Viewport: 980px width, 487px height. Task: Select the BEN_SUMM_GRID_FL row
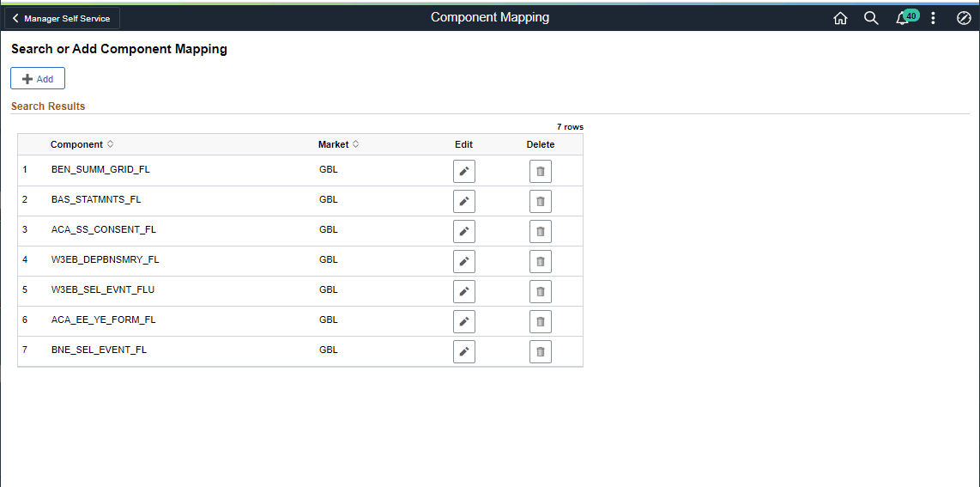coord(100,170)
